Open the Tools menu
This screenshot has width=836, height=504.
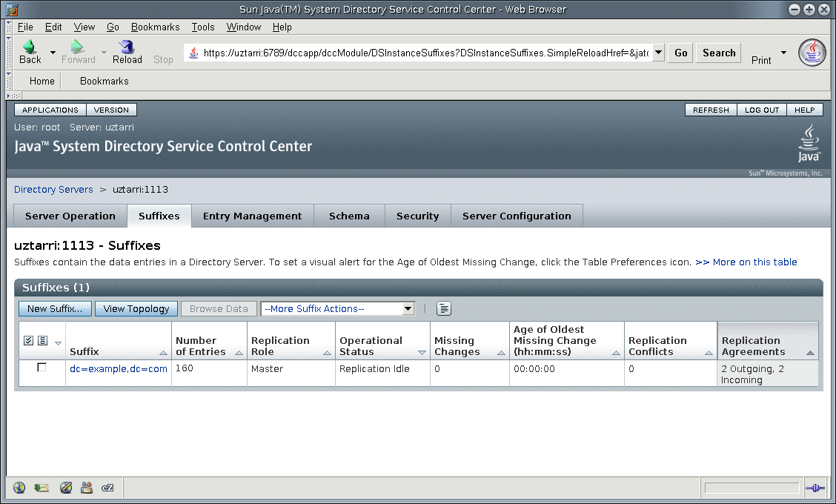[203, 27]
